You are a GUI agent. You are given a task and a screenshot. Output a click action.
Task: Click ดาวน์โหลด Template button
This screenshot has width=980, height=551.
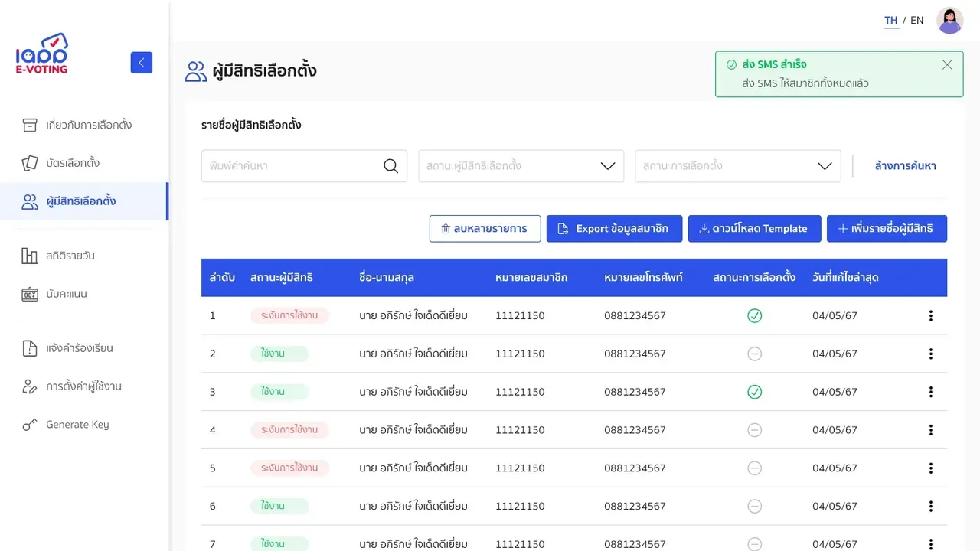(754, 229)
